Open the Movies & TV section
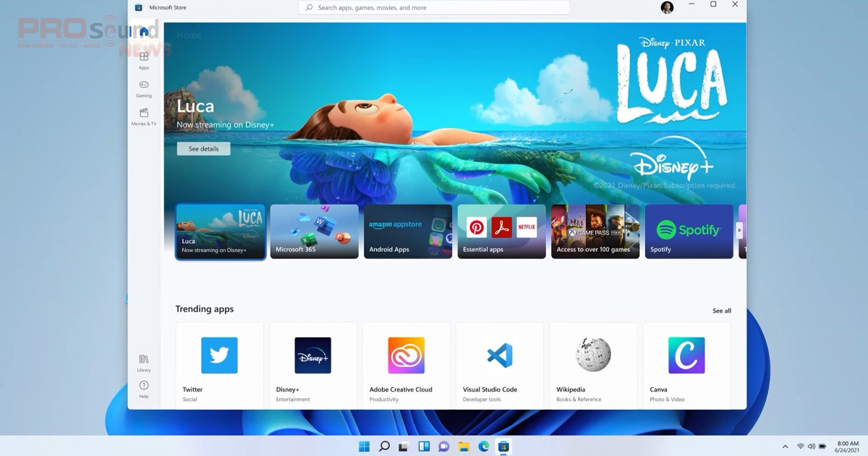 pos(144,116)
